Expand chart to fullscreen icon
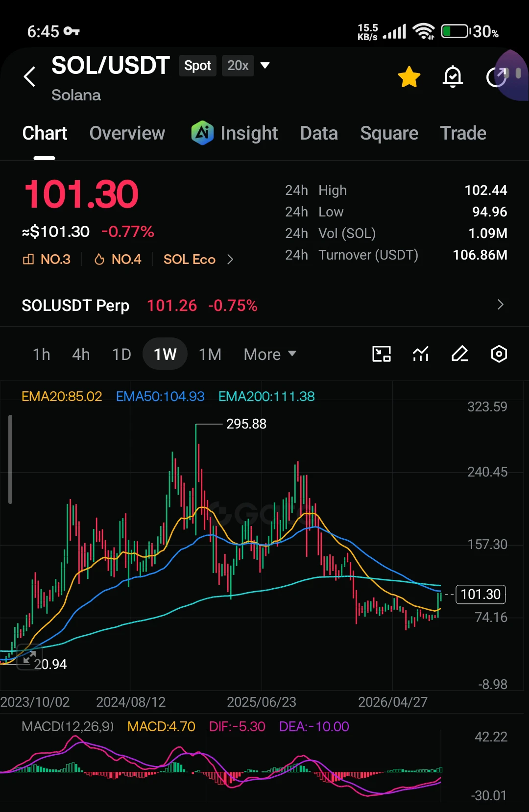529x812 pixels. (30, 657)
